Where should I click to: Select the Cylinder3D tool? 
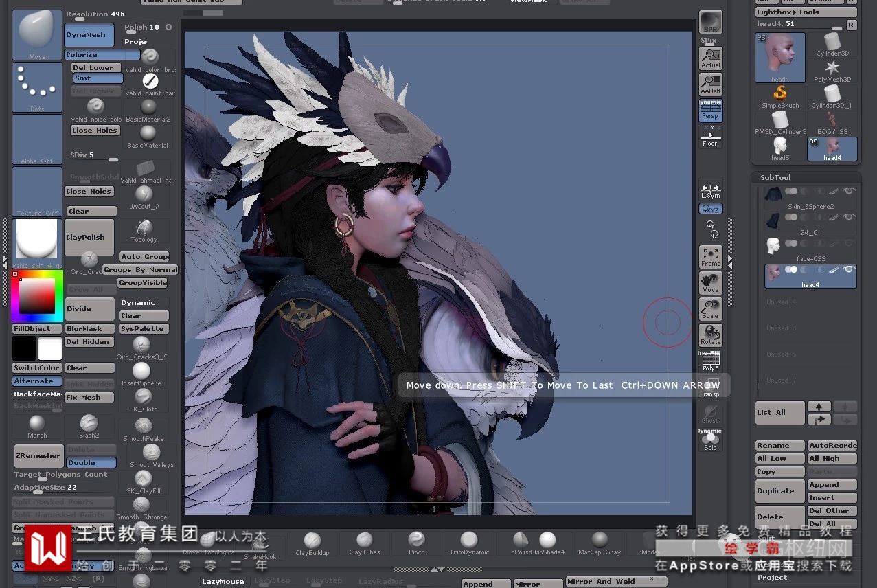tap(832, 45)
